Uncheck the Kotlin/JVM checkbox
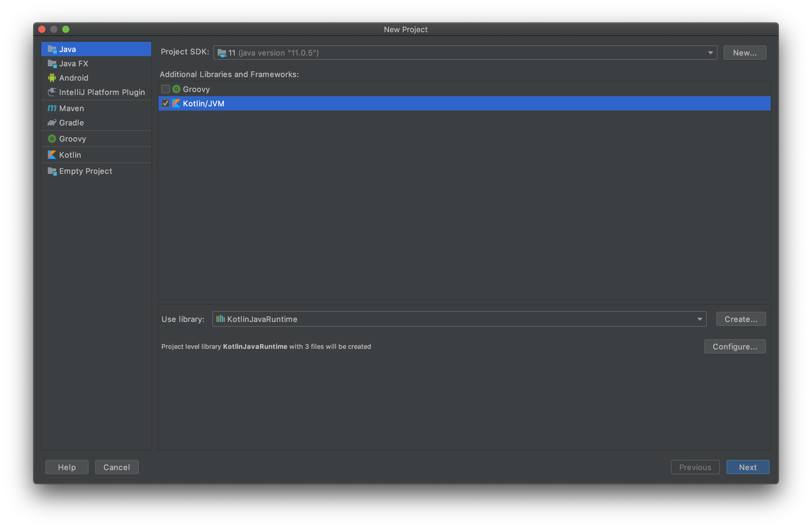Viewport: 812px width, 528px height. (165, 104)
